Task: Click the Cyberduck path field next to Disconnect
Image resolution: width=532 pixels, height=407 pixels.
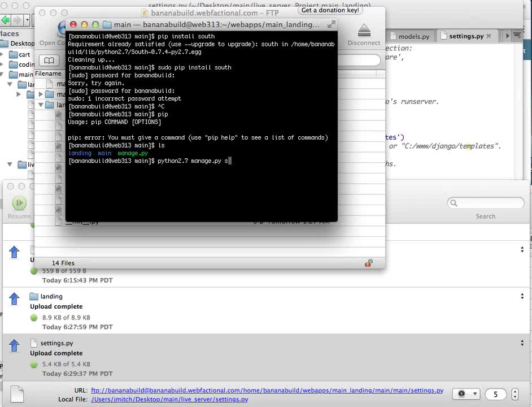Action: coord(359,60)
